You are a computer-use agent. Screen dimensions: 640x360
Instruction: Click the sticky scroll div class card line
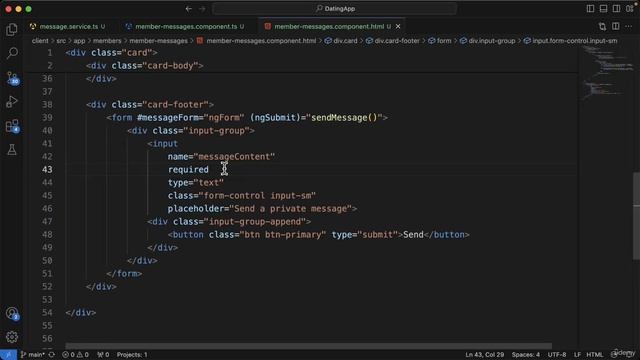tap(111, 53)
